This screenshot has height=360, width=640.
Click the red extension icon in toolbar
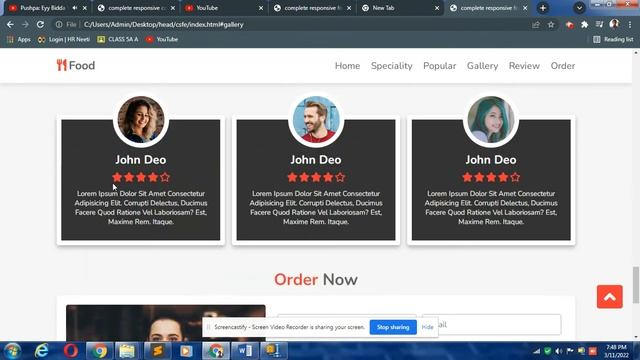[569, 25]
